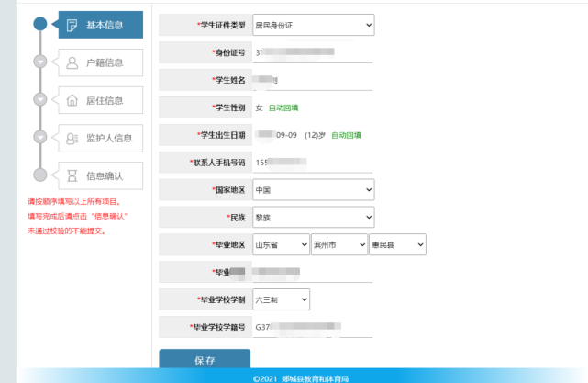Open the 国家地区 dropdown showing 中国
This screenshot has width=588, height=383.
[314, 189]
